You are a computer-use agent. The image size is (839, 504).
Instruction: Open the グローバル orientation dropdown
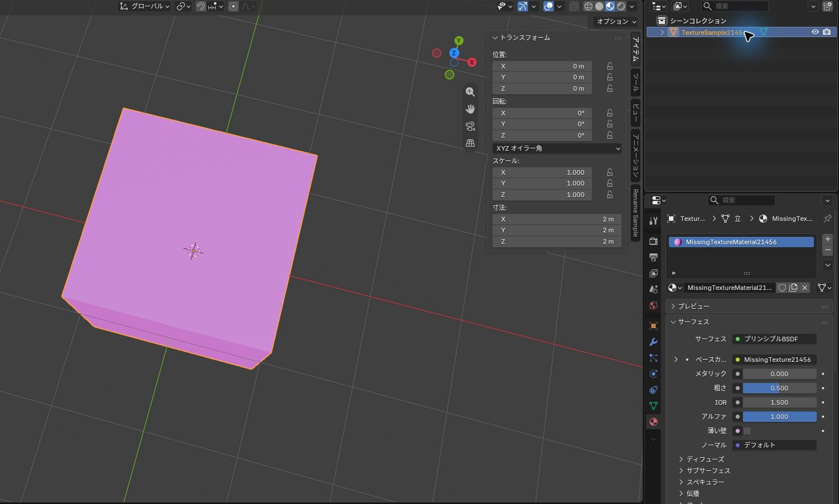pos(145,6)
